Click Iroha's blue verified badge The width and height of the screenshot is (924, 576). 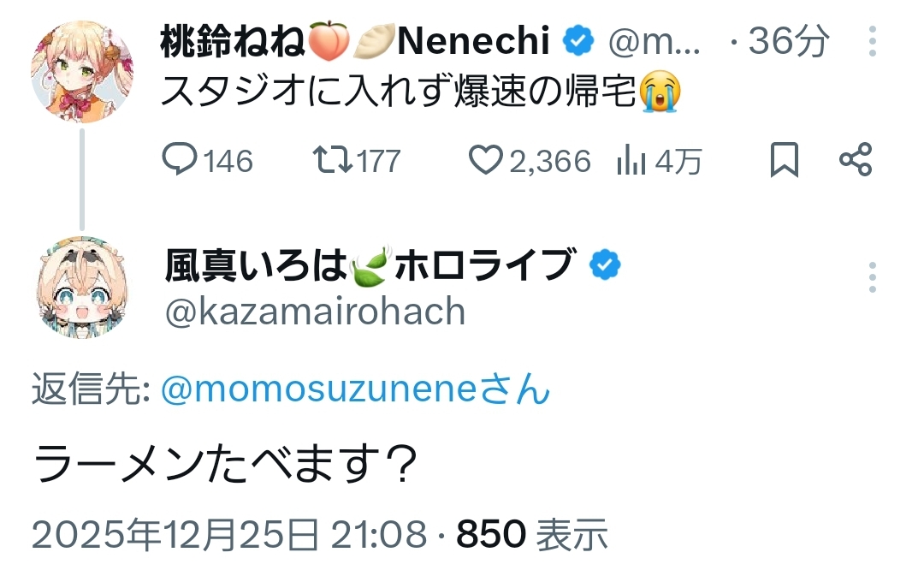(x=606, y=266)
